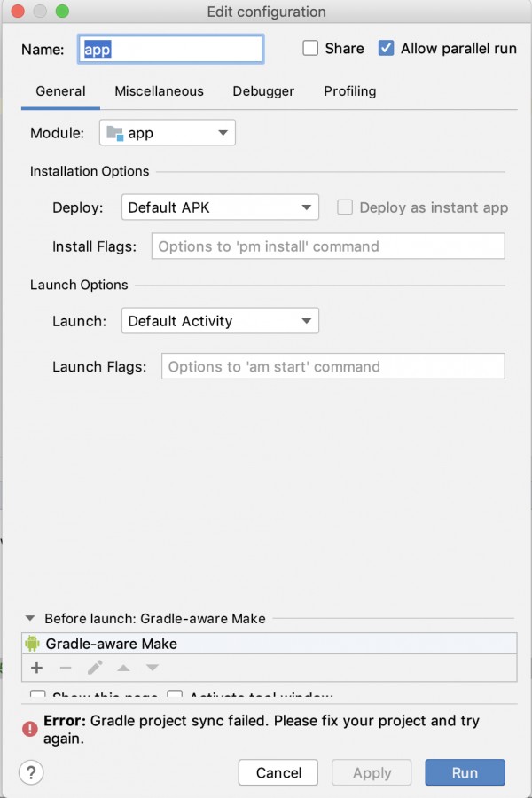
Task: Open the Module dropdown showing app
Action: pos(168,133)
